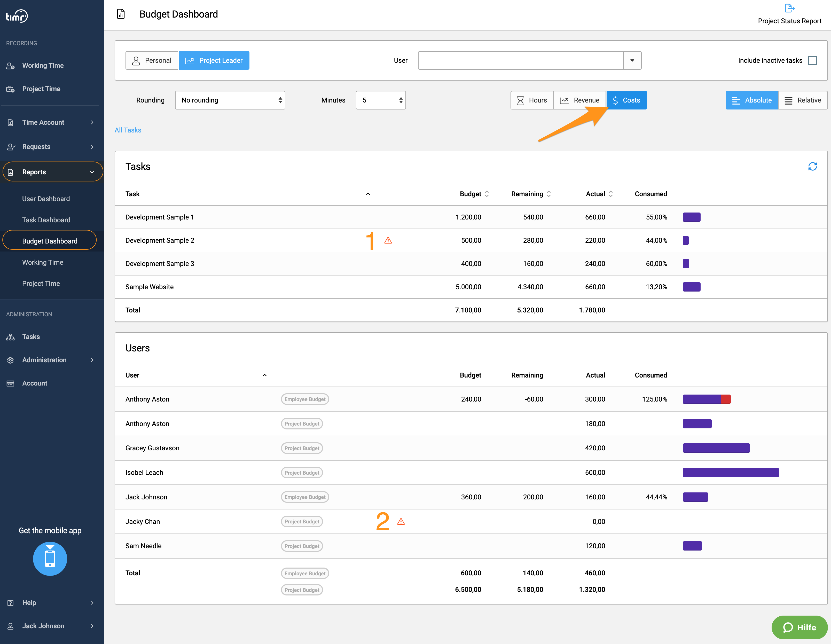Switch to Project Leader view
This screenshot has width=831, height=644.
(214, 60)
